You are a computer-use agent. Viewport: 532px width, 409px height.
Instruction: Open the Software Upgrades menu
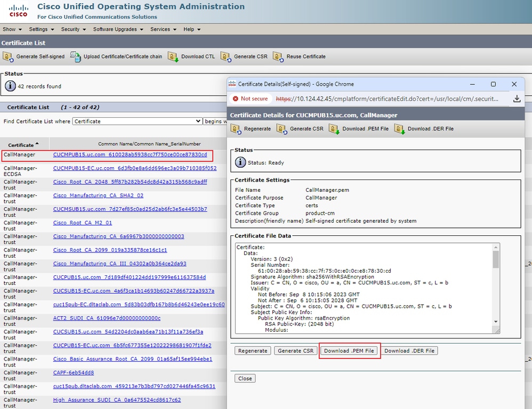(x=118, y=29)
